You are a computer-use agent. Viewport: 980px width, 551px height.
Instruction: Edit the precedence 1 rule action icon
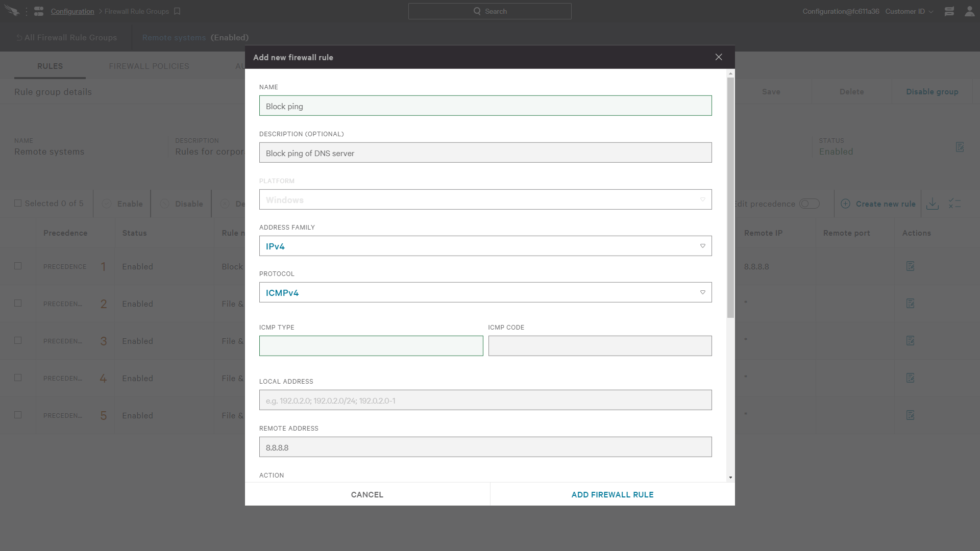[x=910, y=266]
